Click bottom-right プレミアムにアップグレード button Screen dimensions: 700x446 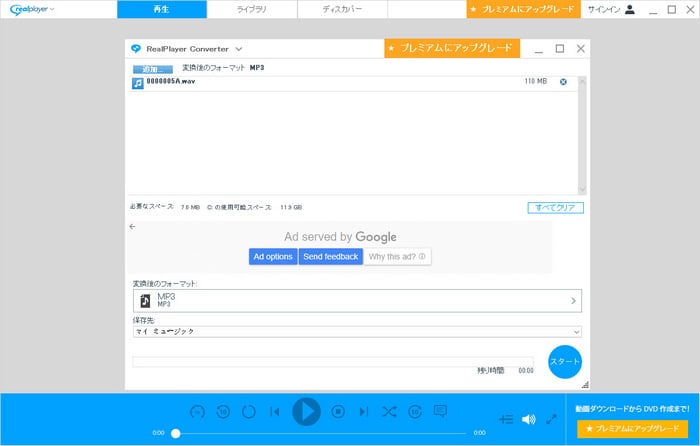(633, 429)
